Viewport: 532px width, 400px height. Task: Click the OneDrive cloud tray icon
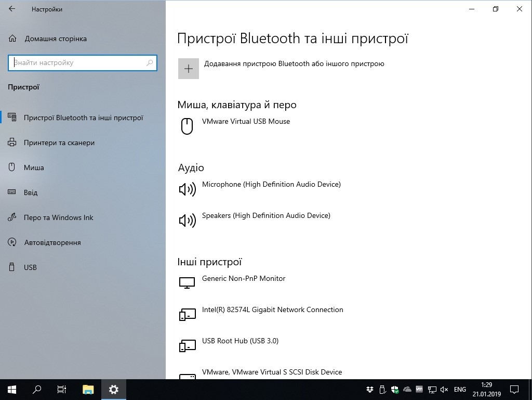tap(407, 390)
